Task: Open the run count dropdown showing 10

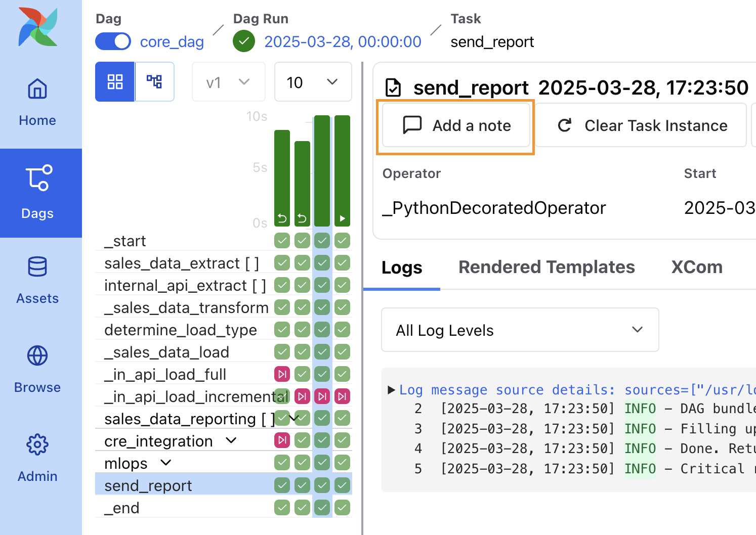Action: pos(312,82)
